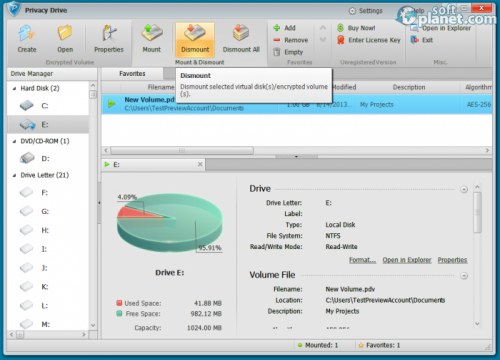Click the My Projects description cell

(x=377, y=105)
